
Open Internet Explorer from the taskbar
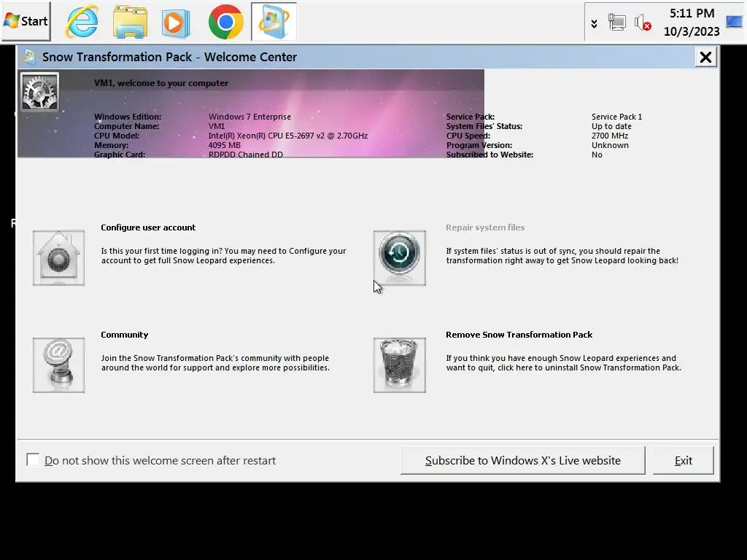[82, 21]
